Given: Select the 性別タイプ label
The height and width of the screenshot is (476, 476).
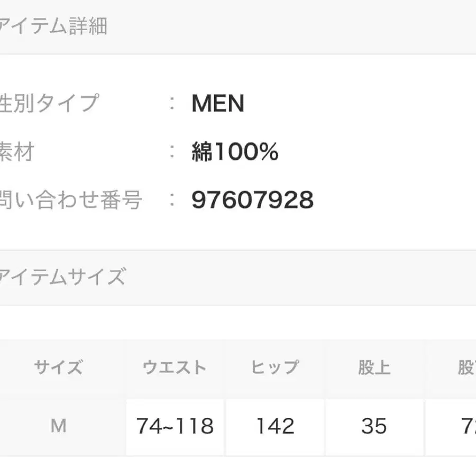Looking at the screenshot, I should point(49,103).
